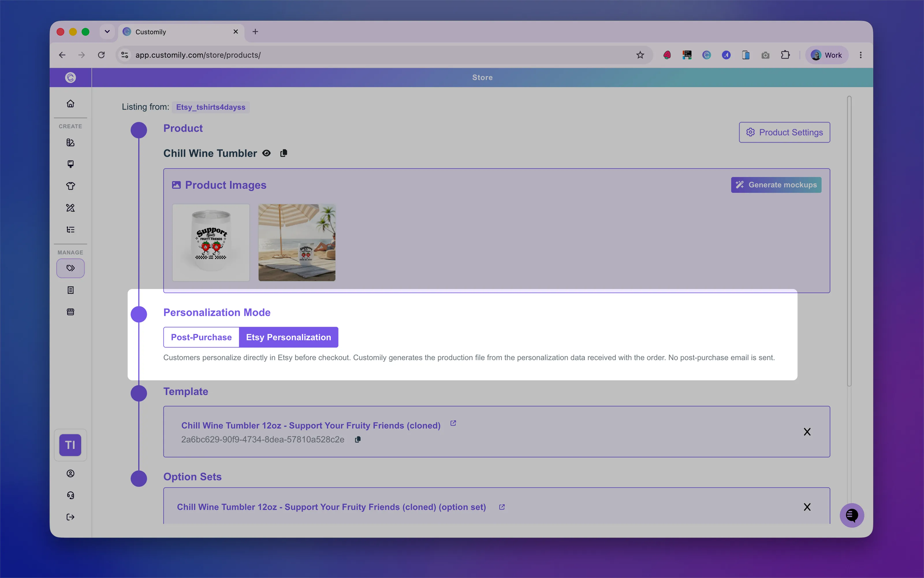Click the Product Images heading

[226, 185]
